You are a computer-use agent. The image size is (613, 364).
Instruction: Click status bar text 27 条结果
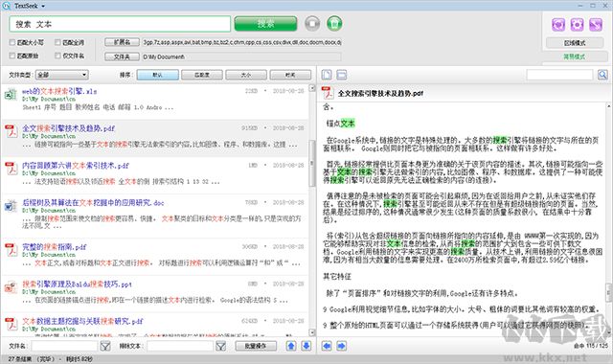(x=19, y=359)
